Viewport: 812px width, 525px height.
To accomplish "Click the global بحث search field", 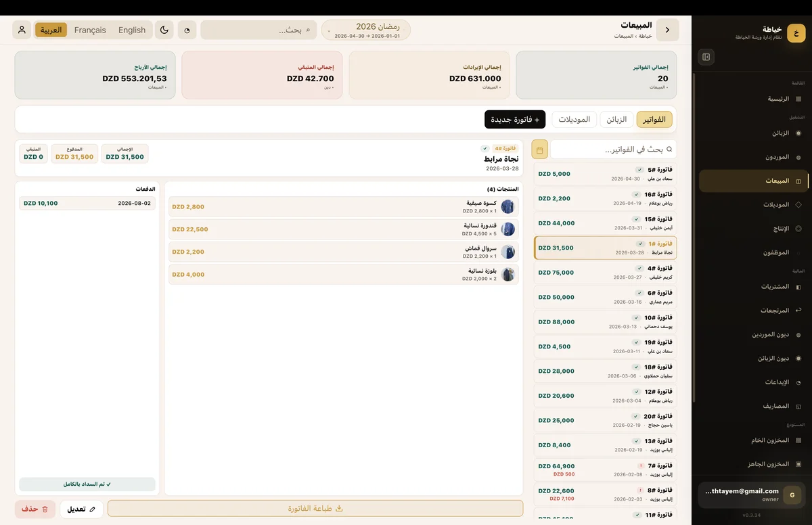I will pos(258,30).
